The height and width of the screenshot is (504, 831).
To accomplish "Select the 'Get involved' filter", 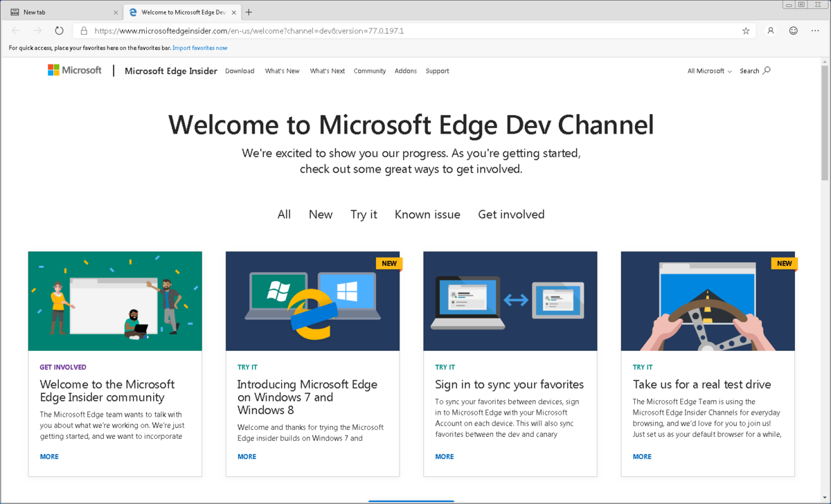I will pyautogui.click(x=511, y=215).
